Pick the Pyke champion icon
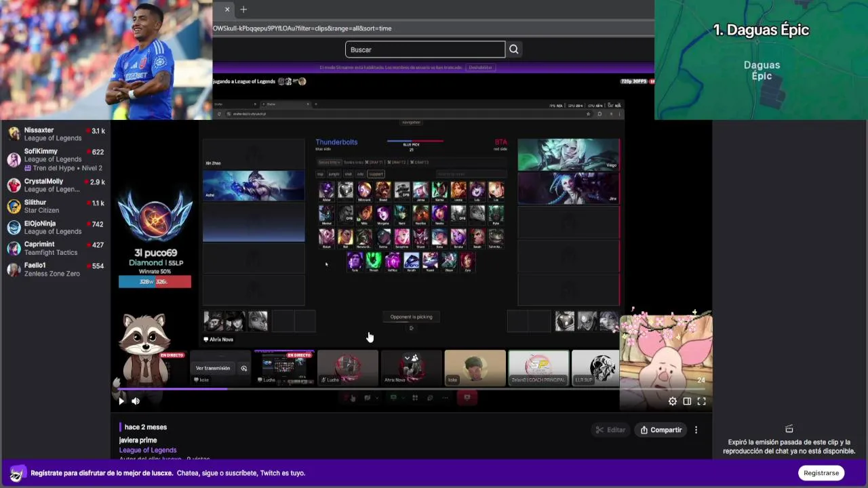Viewport: 868px width, 488px height. pos(496,214)
